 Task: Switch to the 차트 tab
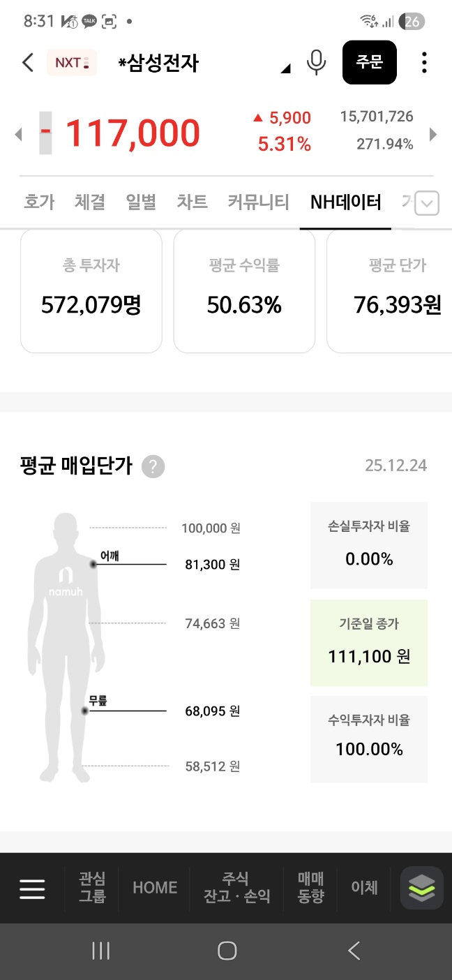192,202
